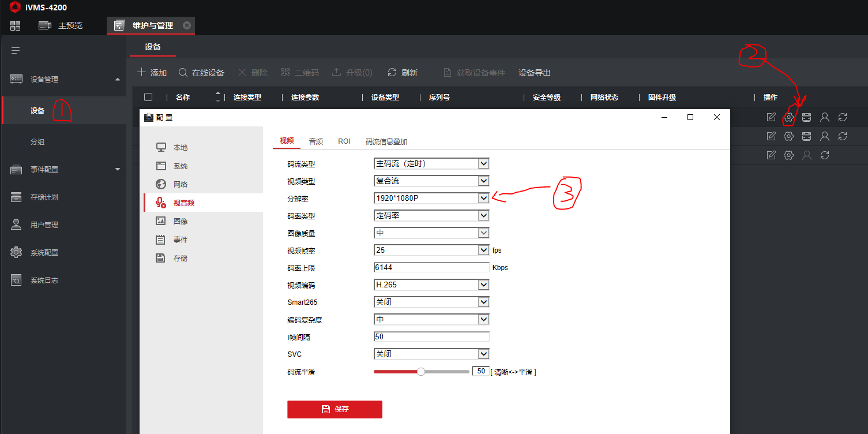Edit the second device row
868x434 pixels.
point(771,136)
